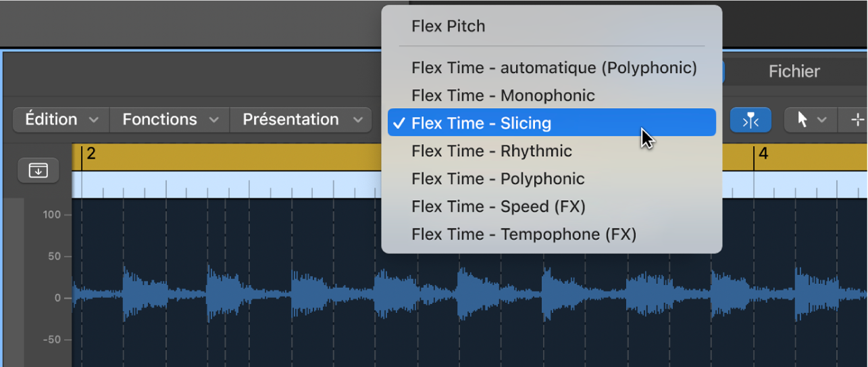
Task: Click the light blue cycle strip below ruler
Action: pyautogui.click(x=223, y=185)
